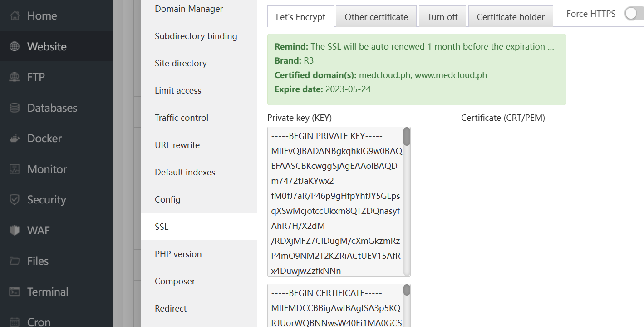The height and width of the screenshot is (327, 644).
Task: Click the certificate textarea scrollbar handle
Action: 407,290
